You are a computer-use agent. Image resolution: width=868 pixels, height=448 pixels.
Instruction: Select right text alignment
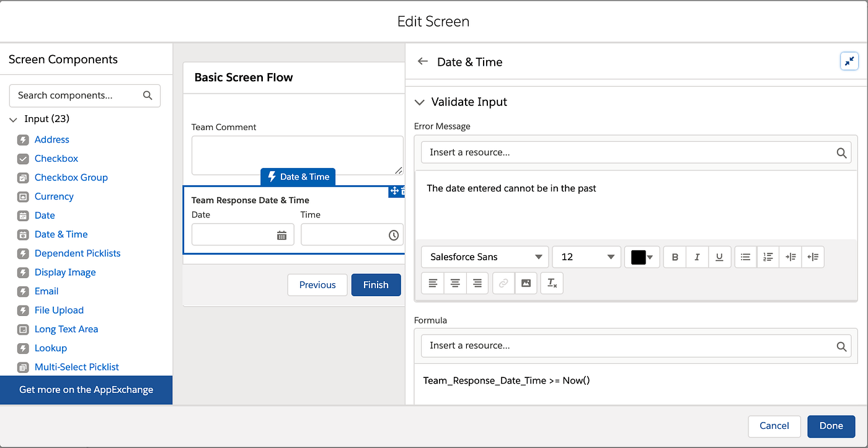(478, 283)
